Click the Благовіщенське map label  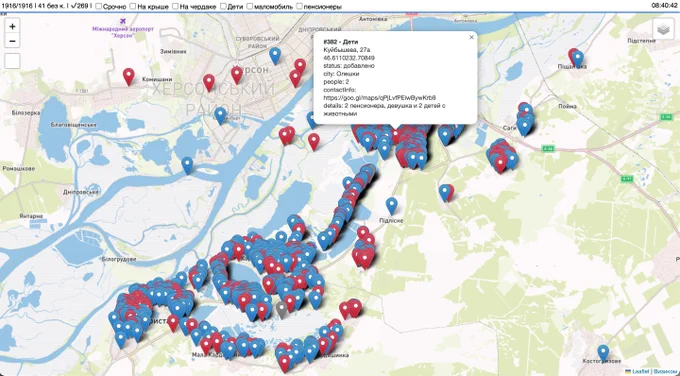coord(74,125)
